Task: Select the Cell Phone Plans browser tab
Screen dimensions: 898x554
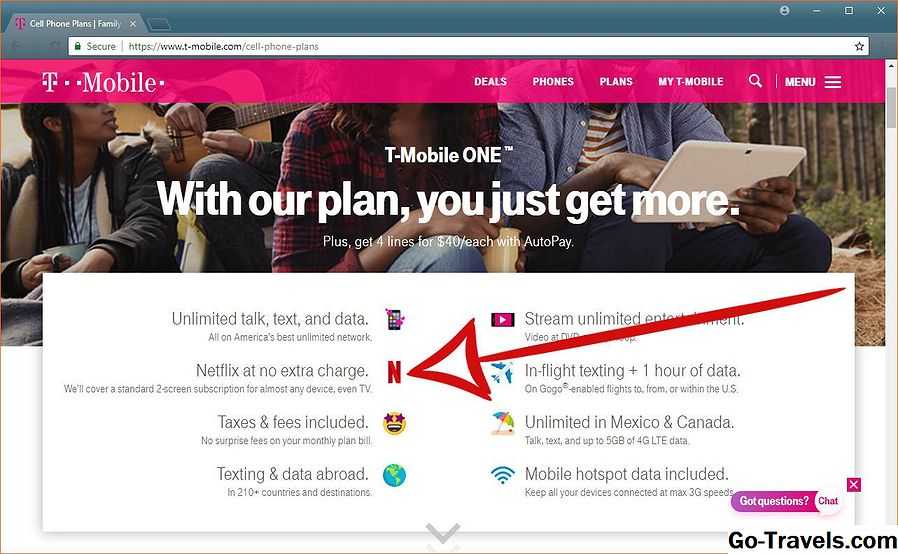Action: pos(76,23)
